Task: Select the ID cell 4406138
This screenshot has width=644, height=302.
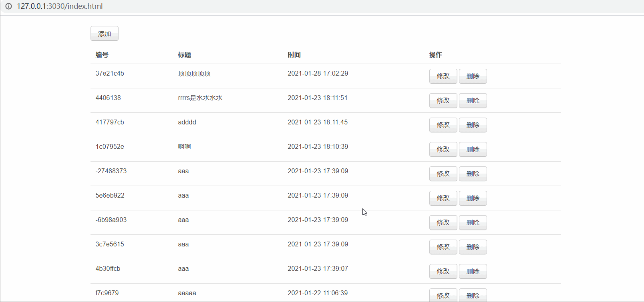Action: 108,98
